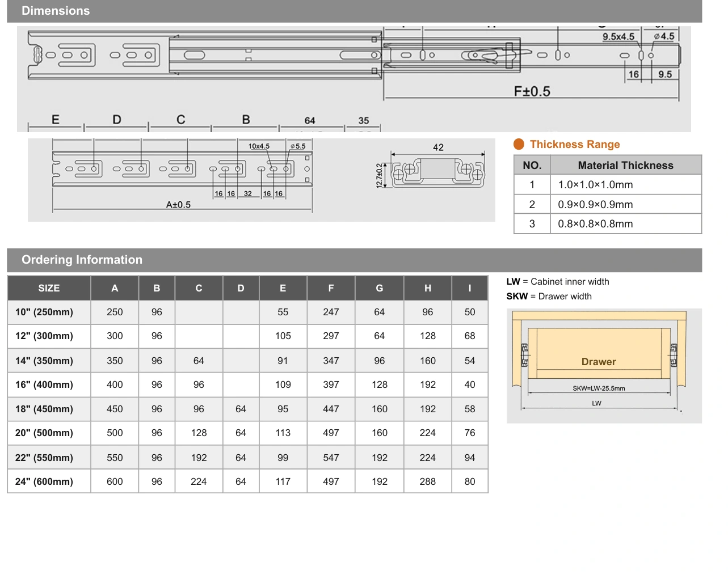This screenshot has width=728, height=575.
Task: Click the A±0.5 dimension label
Action: point(178,205)
